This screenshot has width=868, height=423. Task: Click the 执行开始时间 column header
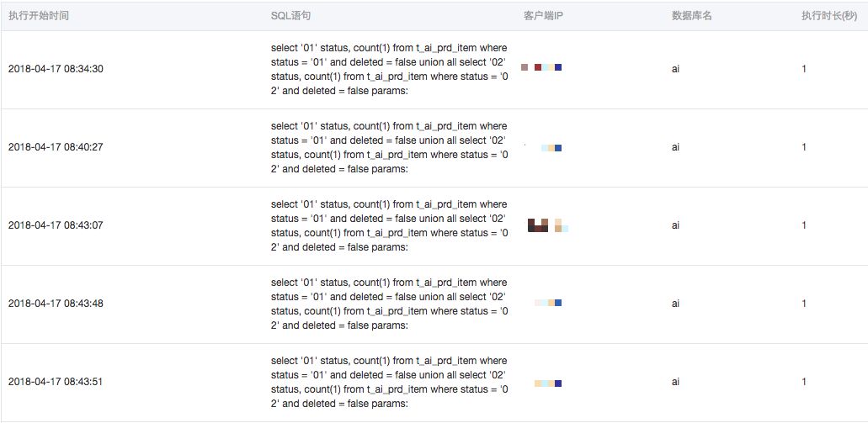(x=39, y=16)
